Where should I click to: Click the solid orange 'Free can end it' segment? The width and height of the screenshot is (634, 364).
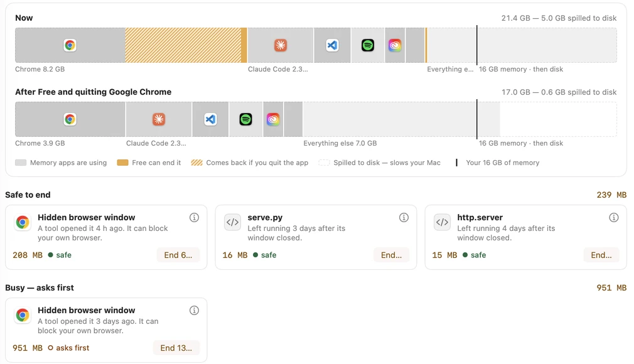[244, 45]
